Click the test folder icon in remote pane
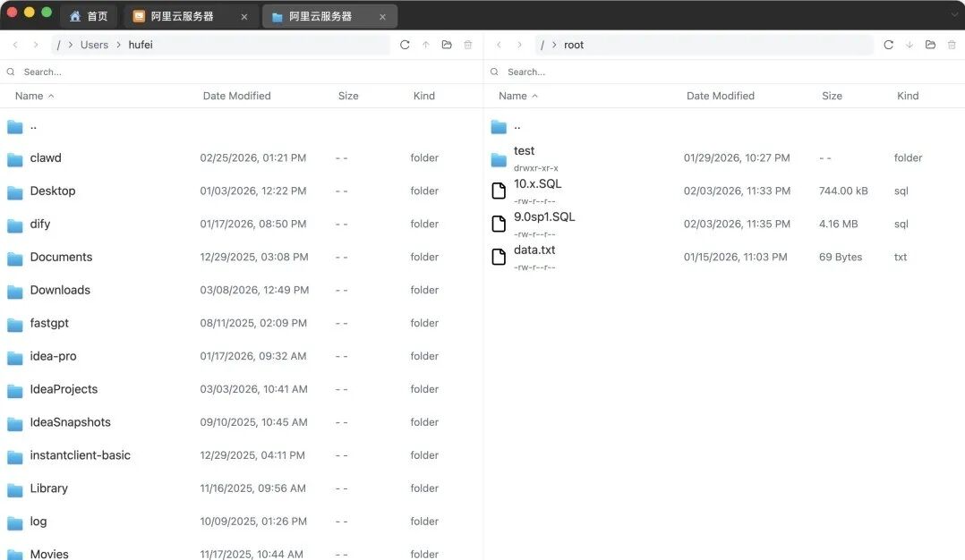This screenshot has height=560, width=965. (x=499, y=160)
